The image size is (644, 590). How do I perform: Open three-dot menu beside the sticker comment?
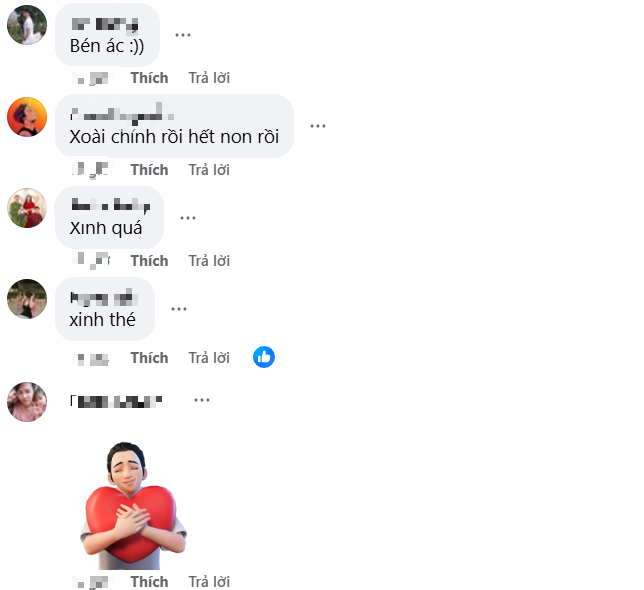point(202,400)
